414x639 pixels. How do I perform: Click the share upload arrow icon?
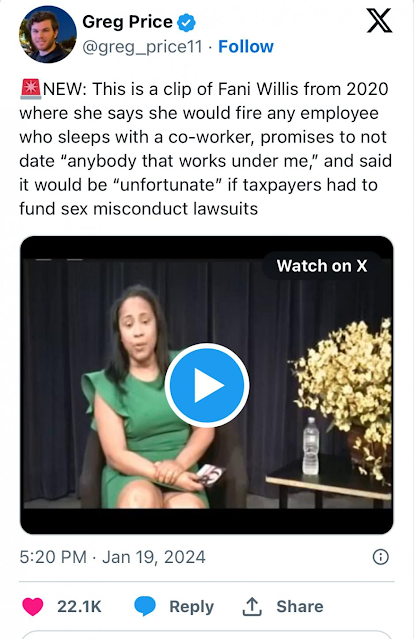coord(252,606)
